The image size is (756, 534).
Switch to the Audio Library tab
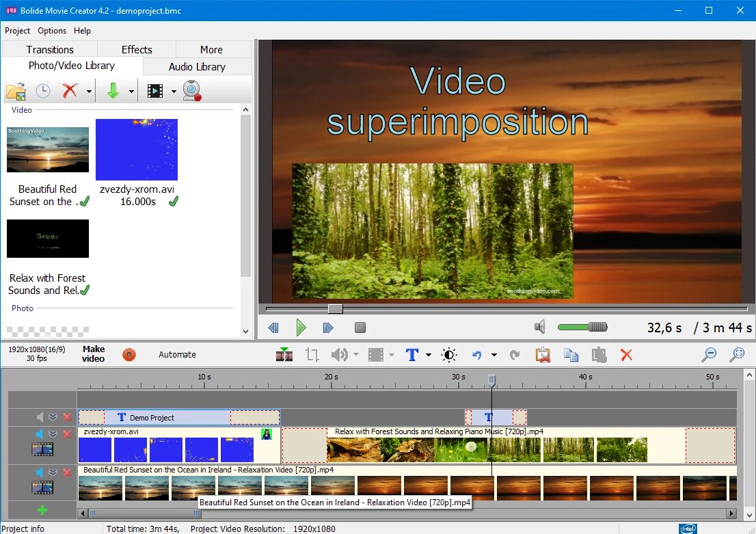[x=197, y=66]
